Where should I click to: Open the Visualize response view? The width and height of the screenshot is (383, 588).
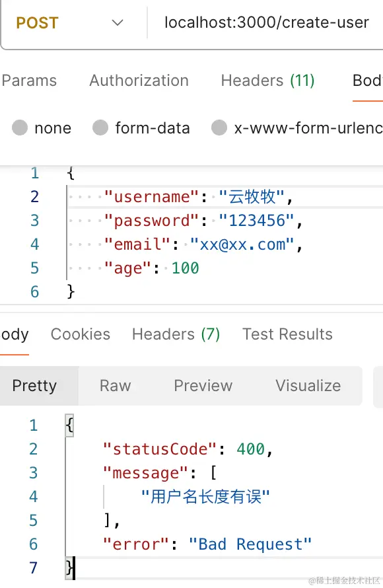(308, 385)
